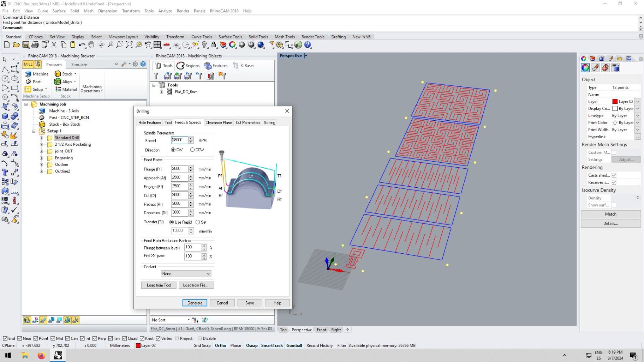
Task: Save the file with the floppy disk icon
Action: point(26,45)
